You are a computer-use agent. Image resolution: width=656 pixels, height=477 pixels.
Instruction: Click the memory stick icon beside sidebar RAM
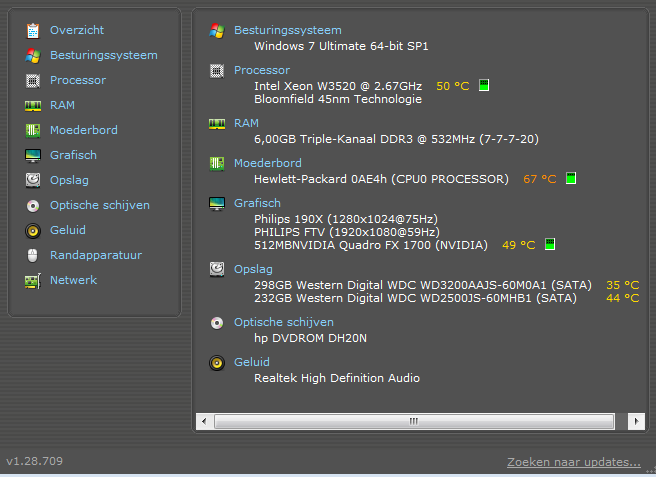tap(33, 106)
